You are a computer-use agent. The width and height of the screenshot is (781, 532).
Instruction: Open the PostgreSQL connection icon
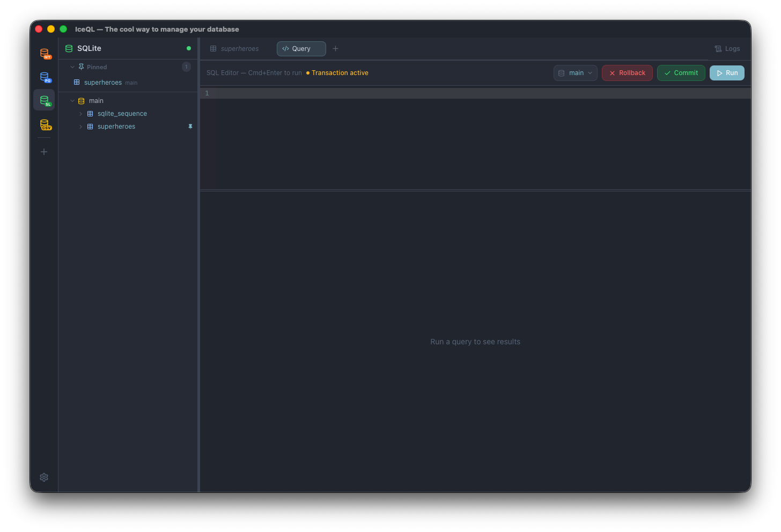coord(45,77)
